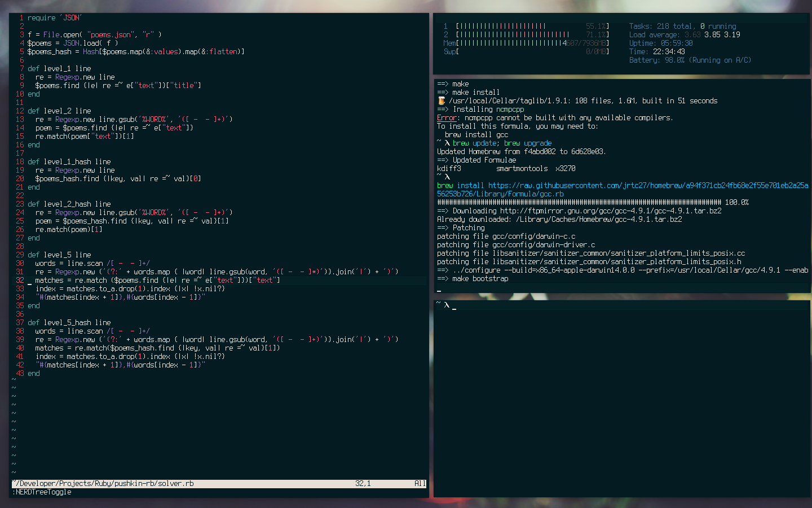Open the ftpmirror.gnu.org gcc-4.9.1 download URL
812x508 pixels.
611,211
